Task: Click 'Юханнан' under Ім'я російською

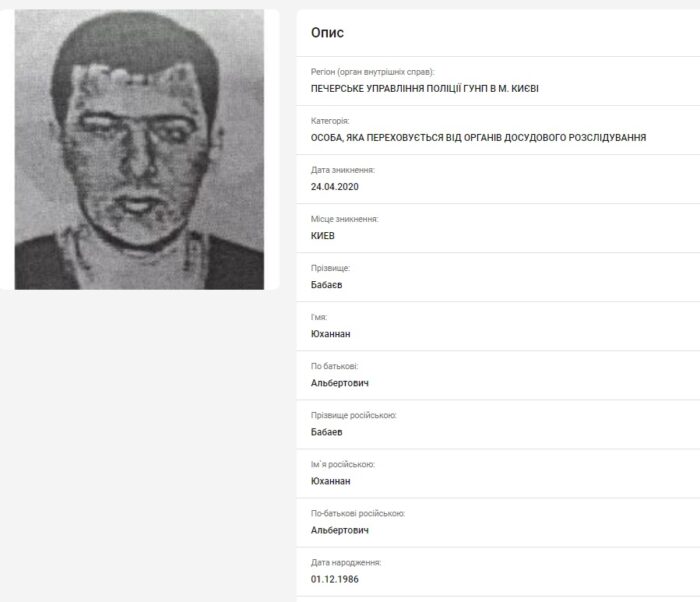Action: [x=330, y=481]
